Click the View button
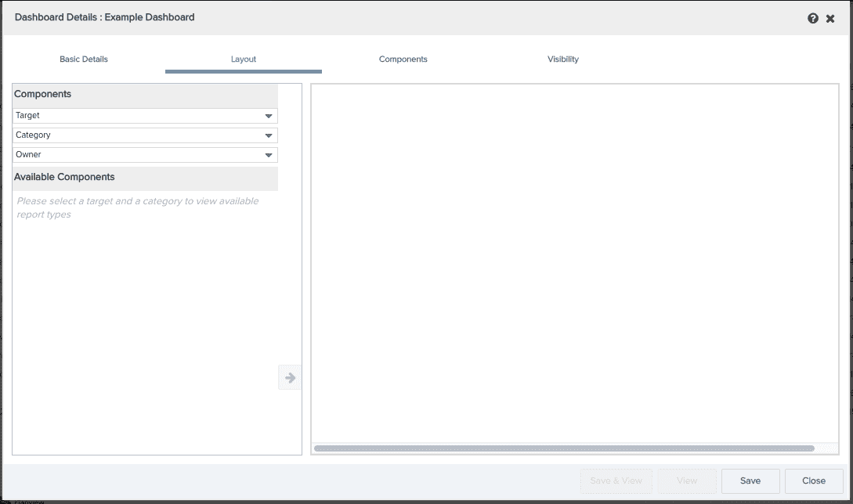 [687, 481]
